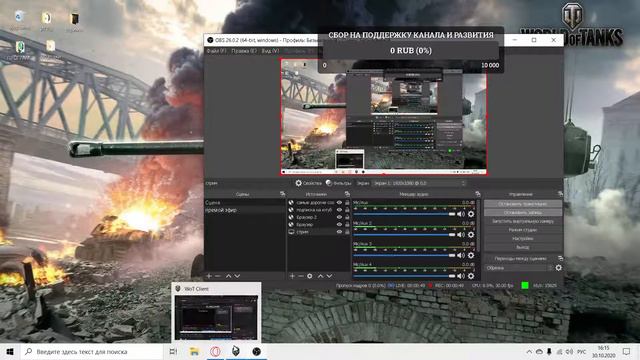
Task: Move the selected source up
Action: tap(320, 276)
